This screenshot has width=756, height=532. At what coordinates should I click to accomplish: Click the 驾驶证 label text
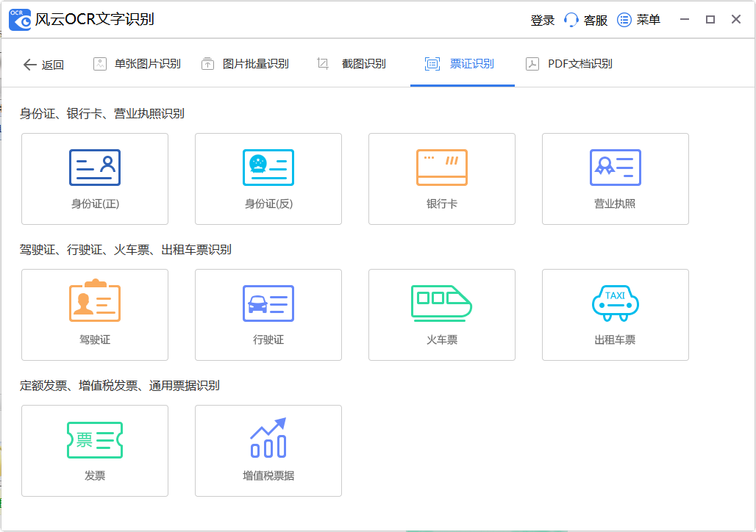[95, 339]
